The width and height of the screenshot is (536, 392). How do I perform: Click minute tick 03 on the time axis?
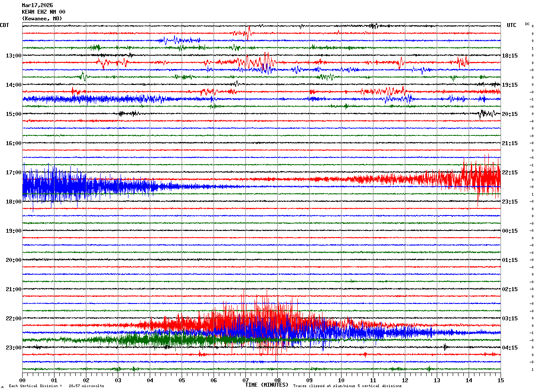[118, 380]
